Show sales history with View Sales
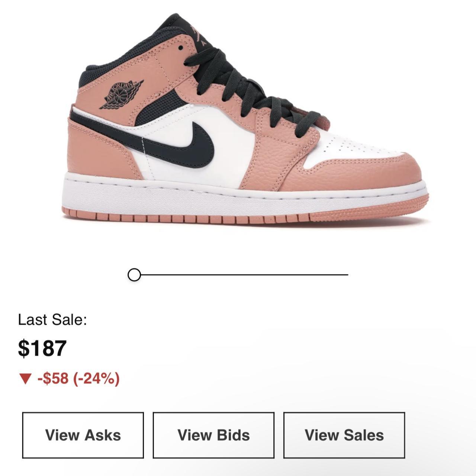476x476 pixels. 344,435
